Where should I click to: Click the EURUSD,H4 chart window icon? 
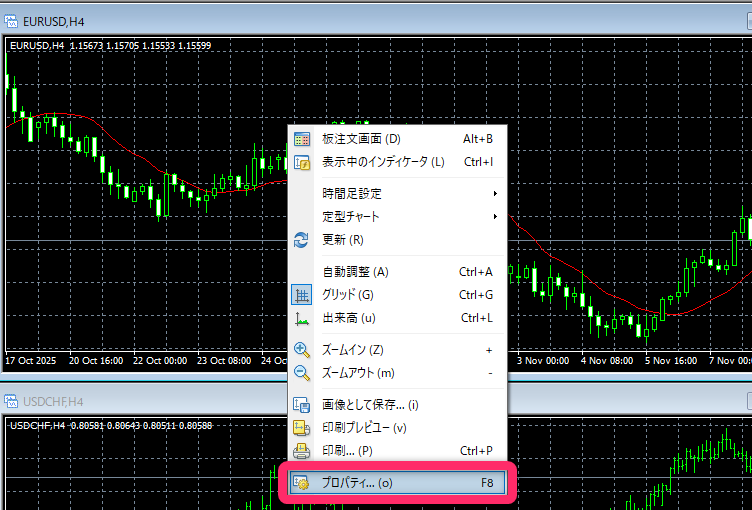tap(15, 19)
